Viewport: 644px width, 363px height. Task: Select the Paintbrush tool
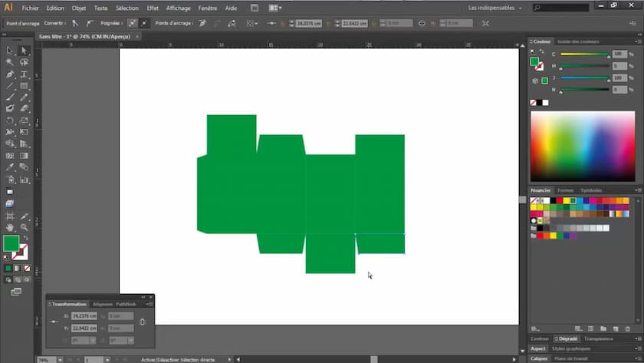(10, 97)
